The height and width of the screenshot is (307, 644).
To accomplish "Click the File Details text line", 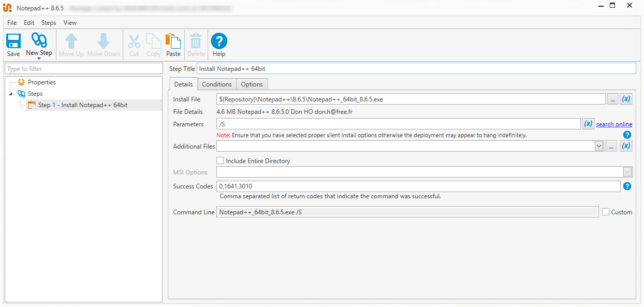I will pos(285,112).
